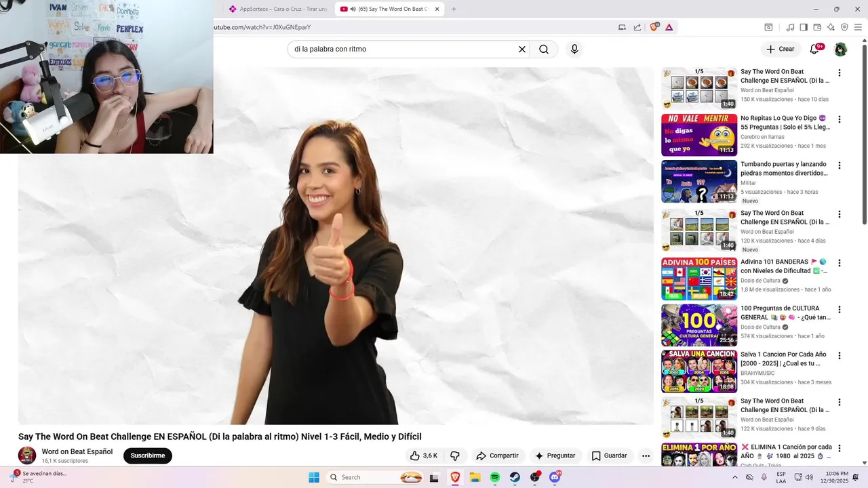Click the magnifier search button
This screenshot has height=488, width=868.
point(544,49)
